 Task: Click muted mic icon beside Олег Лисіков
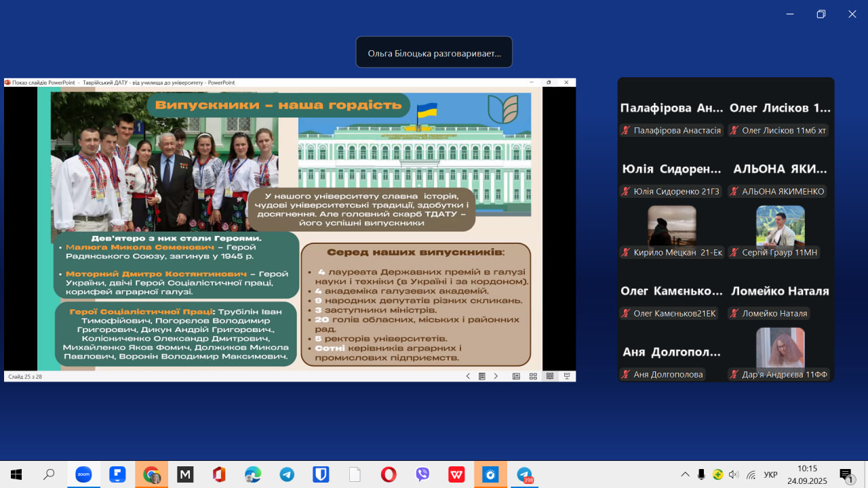point(734,131)
